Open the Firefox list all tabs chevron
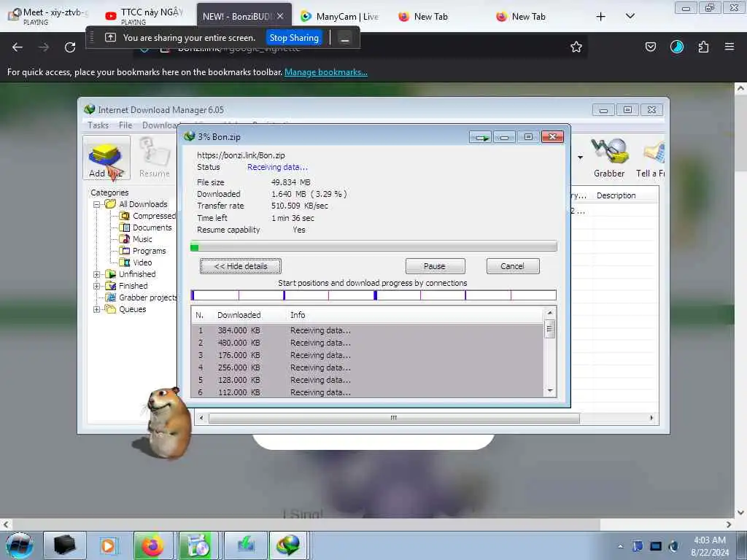The height and width of the screenshot is (560, 747). pos(630,16)
